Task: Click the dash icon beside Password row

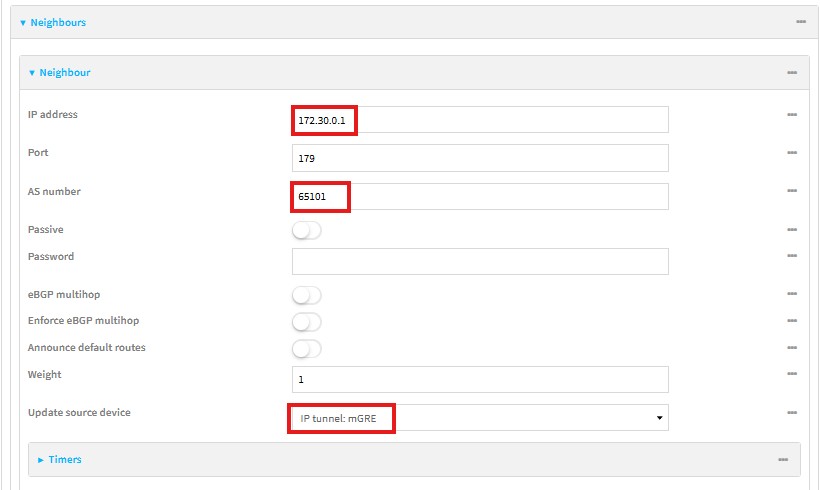Action: [x=791, y=257]
